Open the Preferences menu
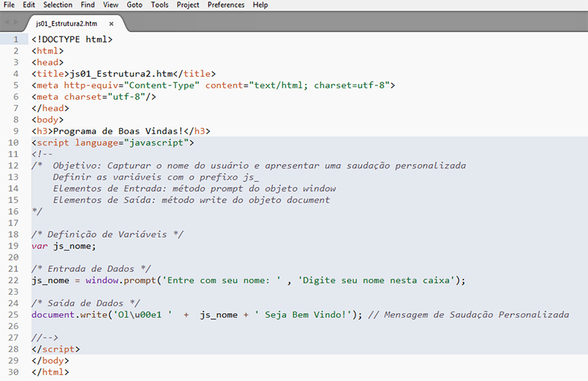This screenshot has width=588, height=381. (x=226, y=5)
